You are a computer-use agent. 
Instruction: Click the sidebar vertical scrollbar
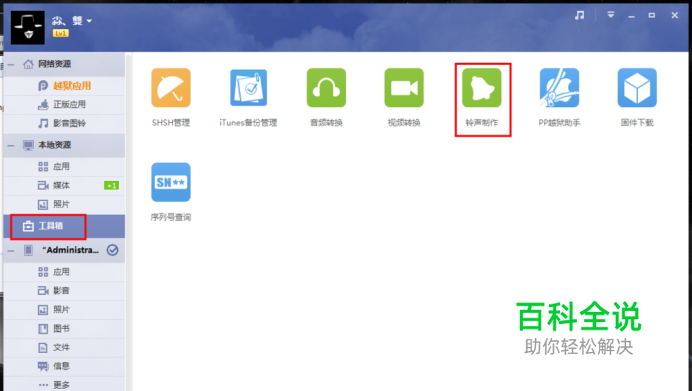pos(128,221)
